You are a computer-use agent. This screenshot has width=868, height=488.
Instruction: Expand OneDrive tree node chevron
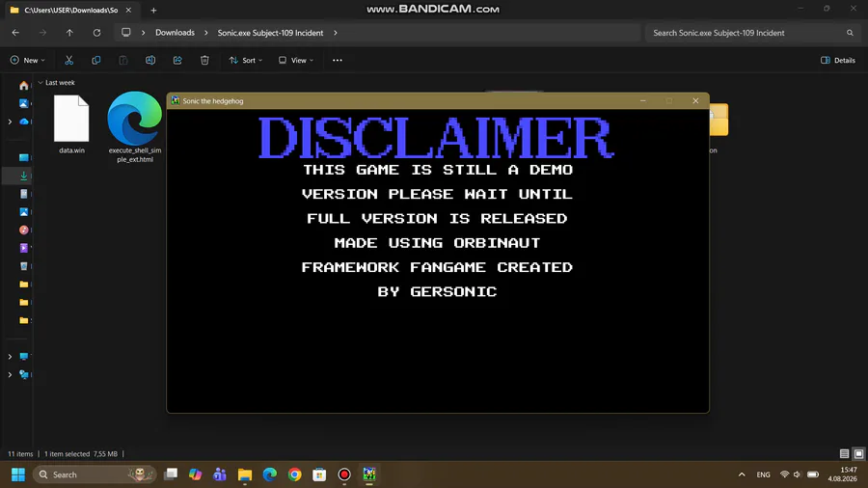(10, 122)
